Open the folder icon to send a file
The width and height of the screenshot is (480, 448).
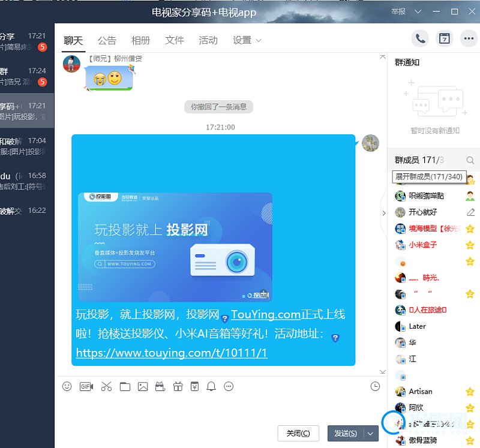[x=125, y=387]
